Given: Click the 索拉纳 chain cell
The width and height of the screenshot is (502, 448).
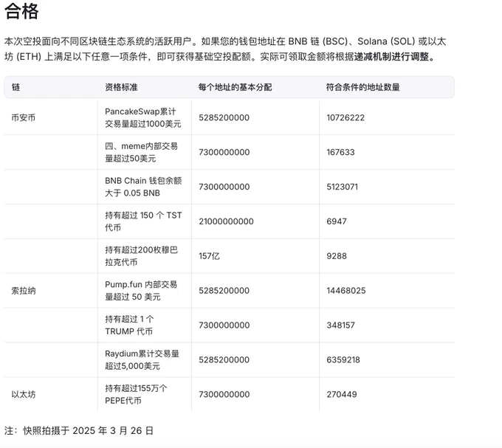Looking at the screenshot, I should coord(24,291).
